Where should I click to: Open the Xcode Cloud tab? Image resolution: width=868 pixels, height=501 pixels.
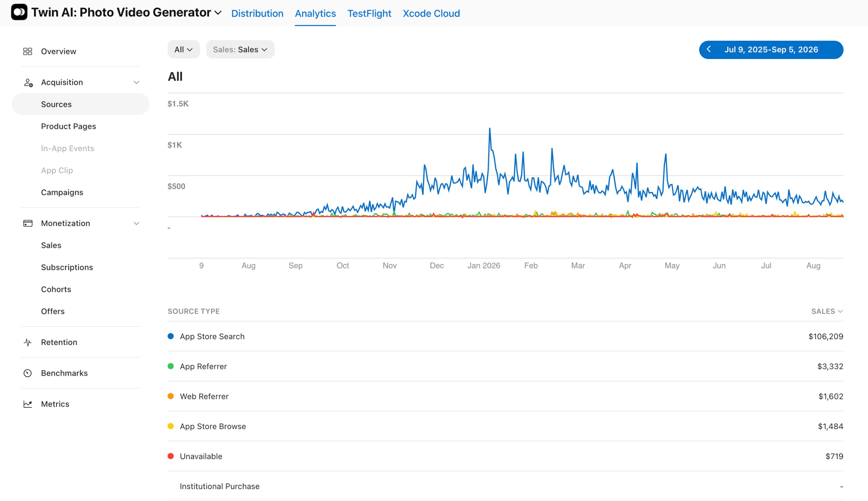(431, 14)
